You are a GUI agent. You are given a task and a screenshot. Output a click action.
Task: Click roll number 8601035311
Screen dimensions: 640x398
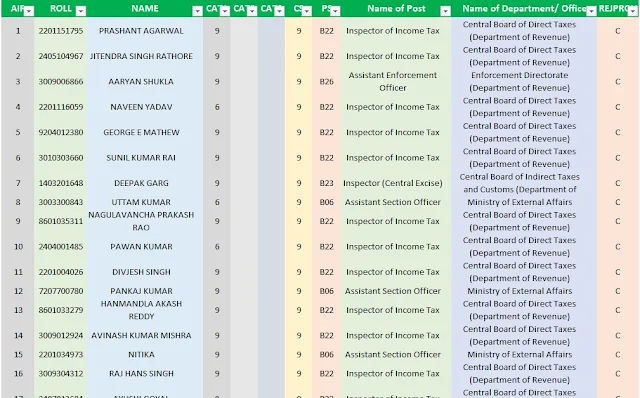click(61, 221)
